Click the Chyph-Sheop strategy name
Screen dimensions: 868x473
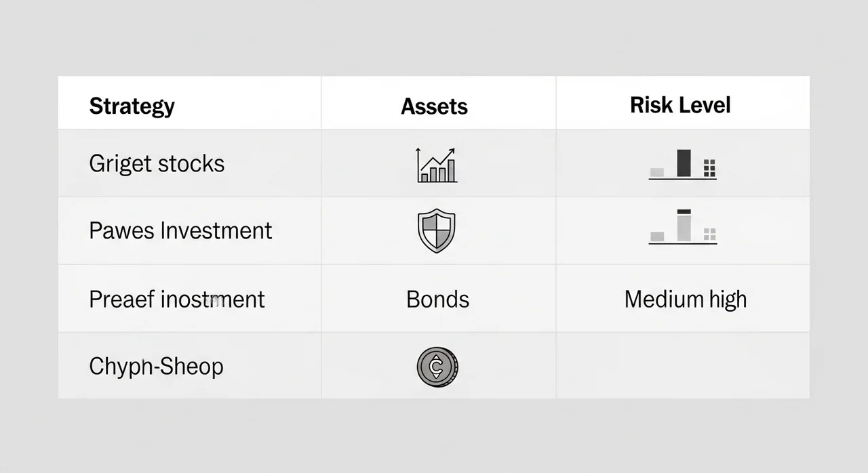[x=156, y=367]
